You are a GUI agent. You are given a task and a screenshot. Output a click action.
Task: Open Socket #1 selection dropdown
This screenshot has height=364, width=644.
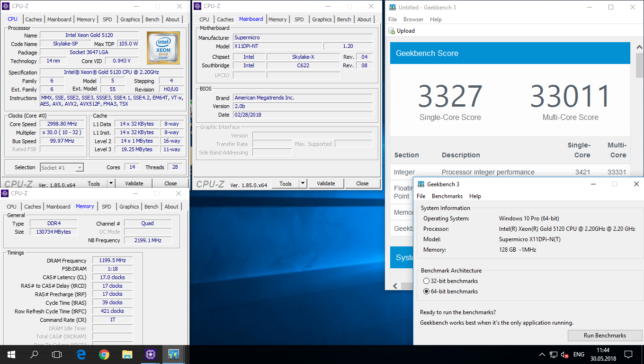(62, 168)
